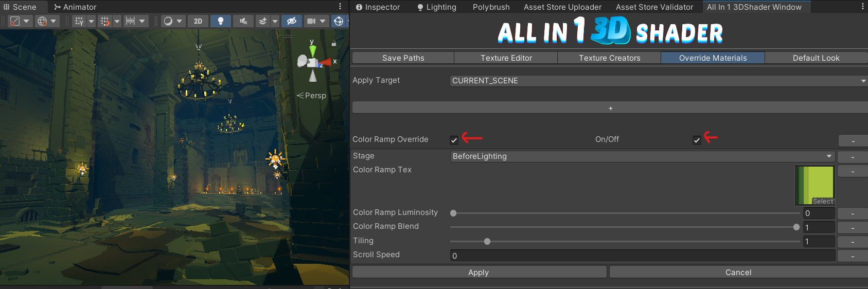Click the snap increment ruler icon
The width and height of the screenshot is (868, 289).
click(130, 21)
